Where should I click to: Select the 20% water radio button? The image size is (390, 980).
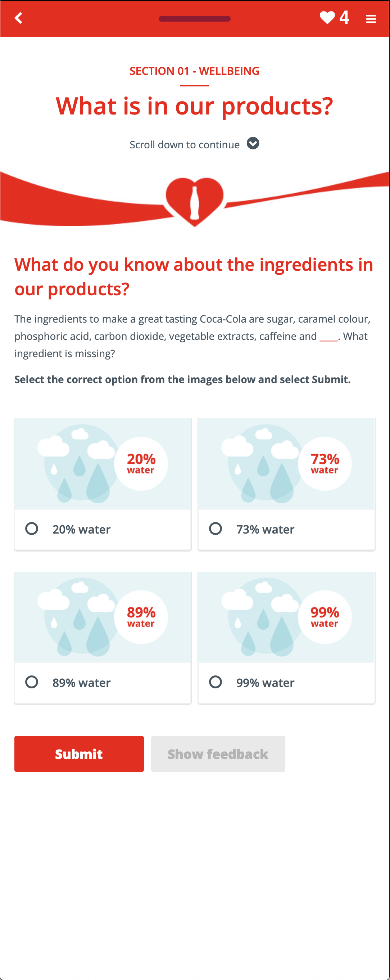32,529
